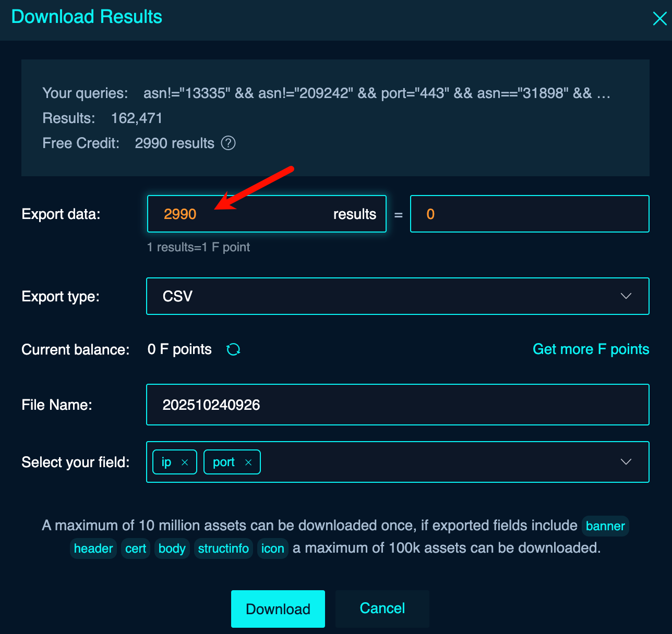This screenshot has height=634, width=672.
Task: Click the header field tag
Action: tap(93, 548)
